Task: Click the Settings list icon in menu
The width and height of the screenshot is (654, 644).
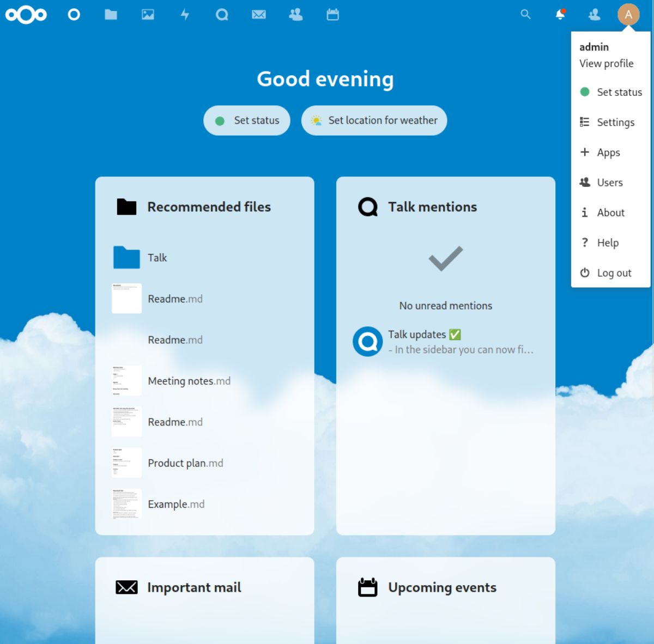Action: 585,122
